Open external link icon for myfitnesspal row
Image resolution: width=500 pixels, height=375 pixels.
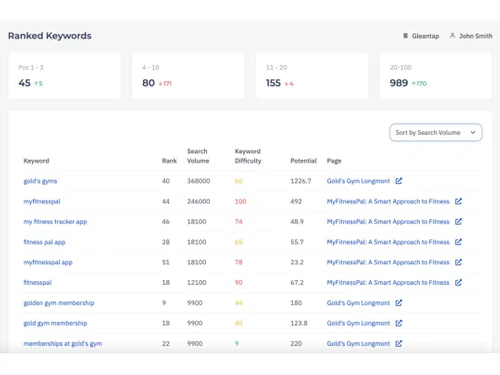(458, 201)
